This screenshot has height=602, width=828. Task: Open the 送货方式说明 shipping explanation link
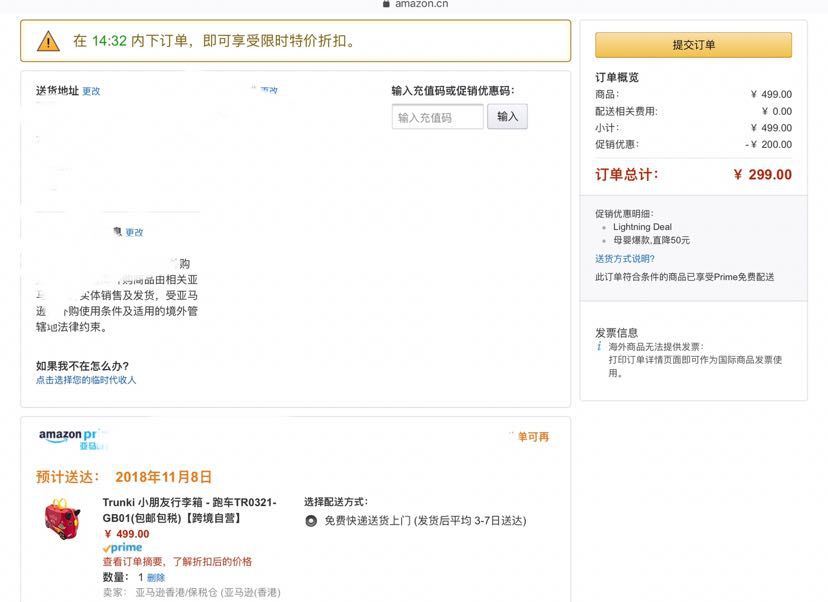click(x=625, y=259)
